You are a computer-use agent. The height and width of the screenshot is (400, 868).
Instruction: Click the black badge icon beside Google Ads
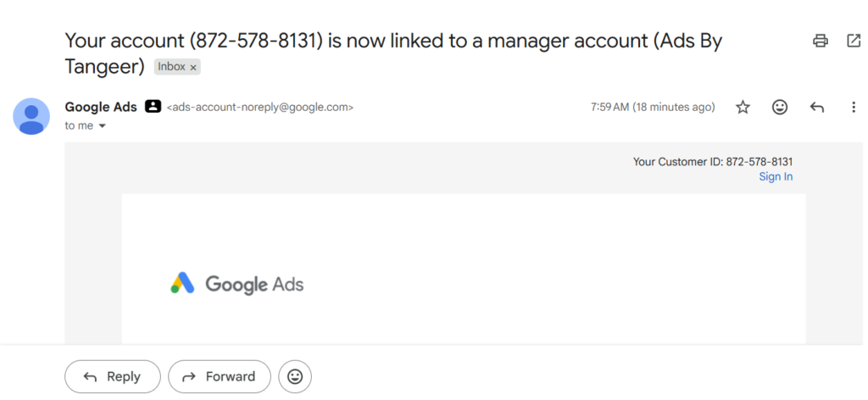point(153,106)
